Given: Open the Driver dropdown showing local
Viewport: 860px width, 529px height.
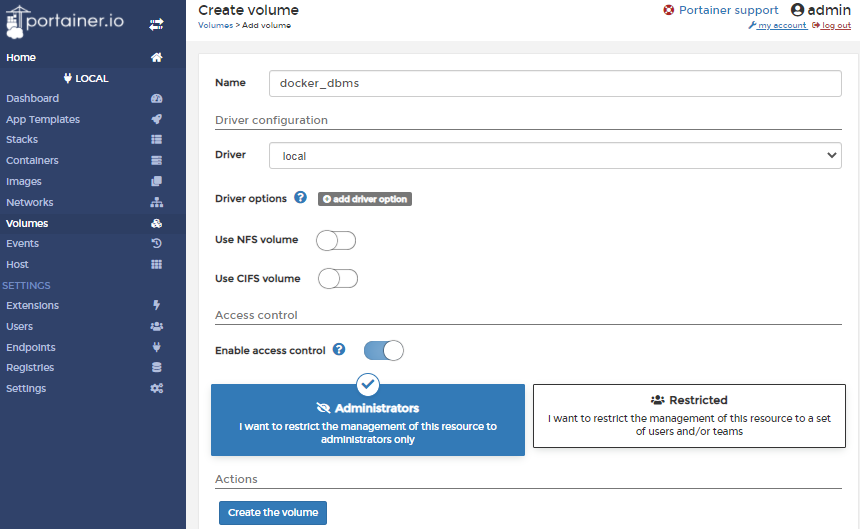Looking at the screenshot, I should click(x=555, y=156).
